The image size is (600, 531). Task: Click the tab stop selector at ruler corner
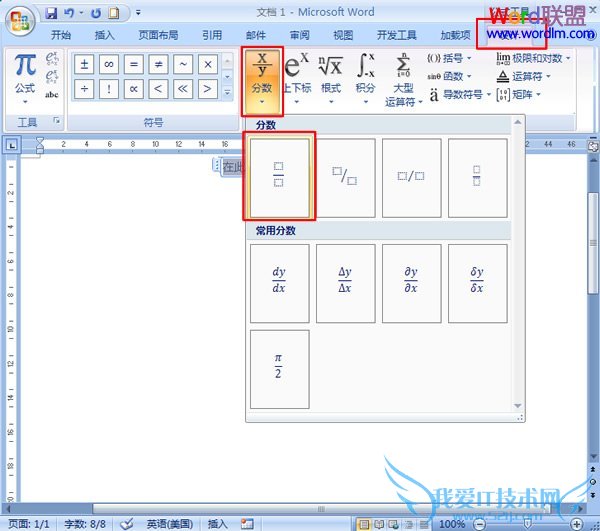click(12, 145)
